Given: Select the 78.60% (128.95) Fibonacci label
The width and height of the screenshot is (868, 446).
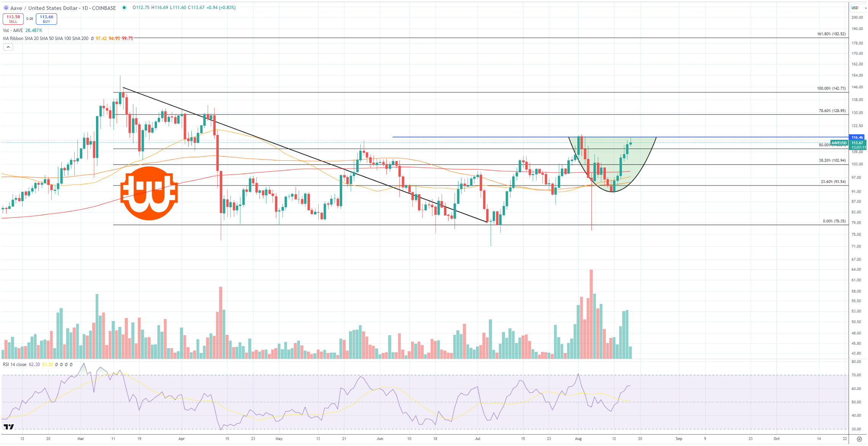Looking at the screenshot, I should pos(832,111).
